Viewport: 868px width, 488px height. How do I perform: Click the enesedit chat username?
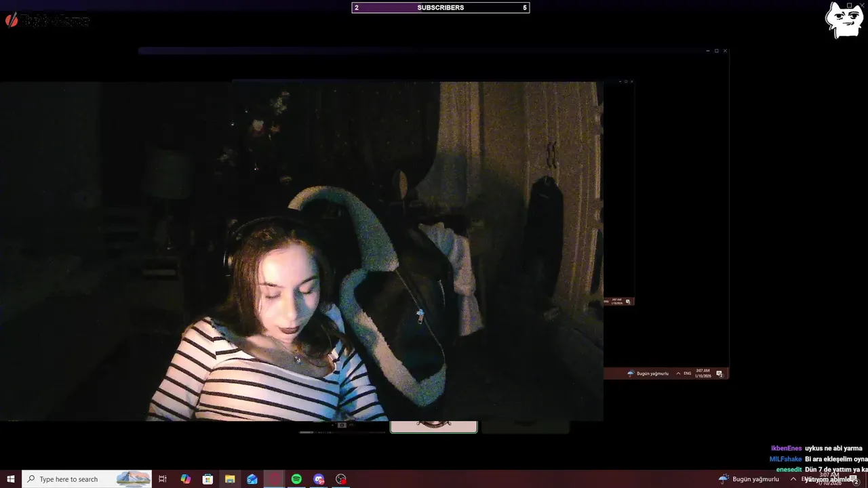tap(789, 469)
